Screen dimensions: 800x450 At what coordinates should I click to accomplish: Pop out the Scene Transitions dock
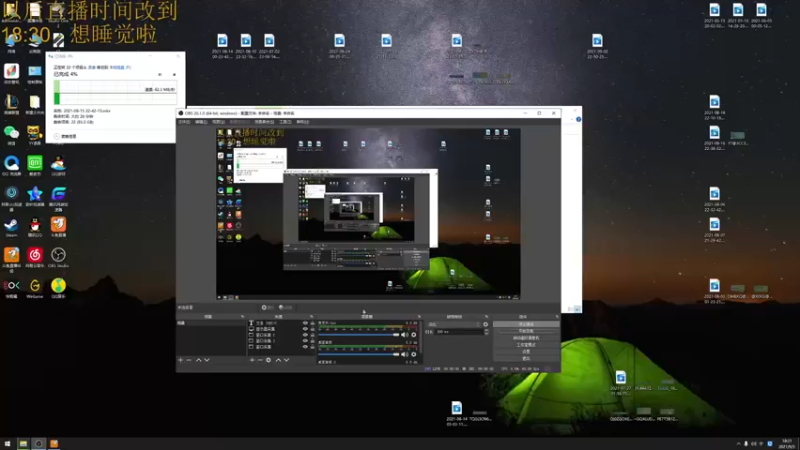tap(486, 317)
